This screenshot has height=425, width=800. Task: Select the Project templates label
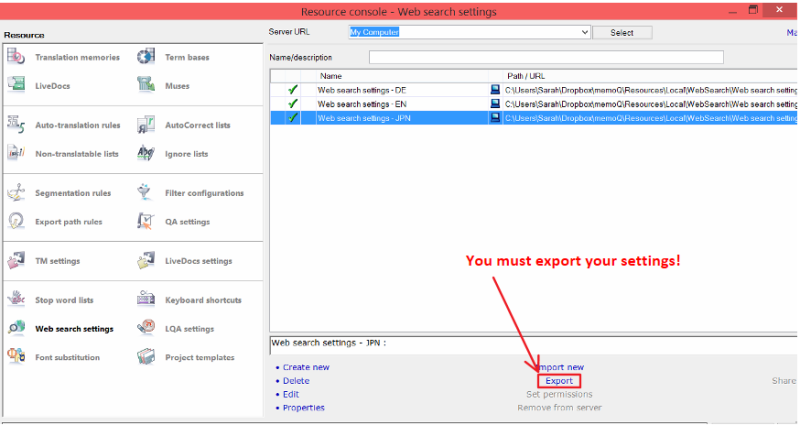click(x=199, y=357)
